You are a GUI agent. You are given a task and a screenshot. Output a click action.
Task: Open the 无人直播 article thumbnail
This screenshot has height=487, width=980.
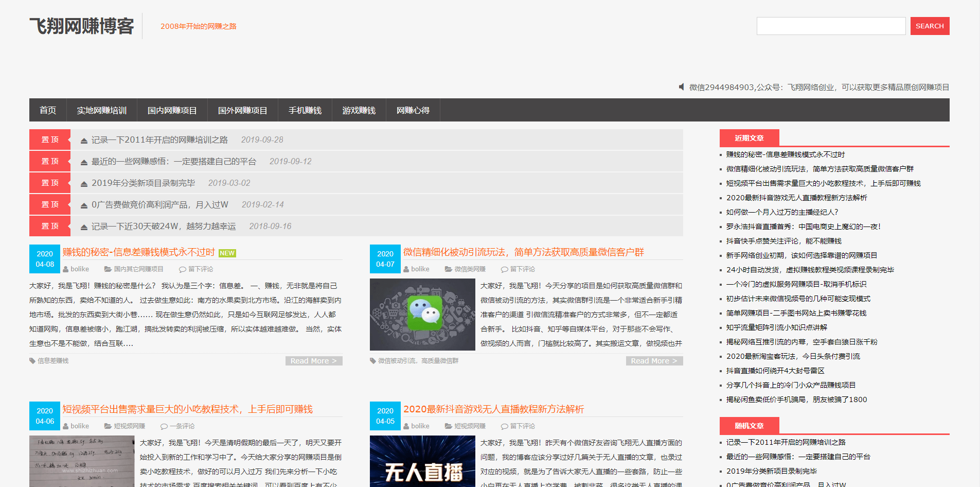pyautogui.click(x=422, y=461)
